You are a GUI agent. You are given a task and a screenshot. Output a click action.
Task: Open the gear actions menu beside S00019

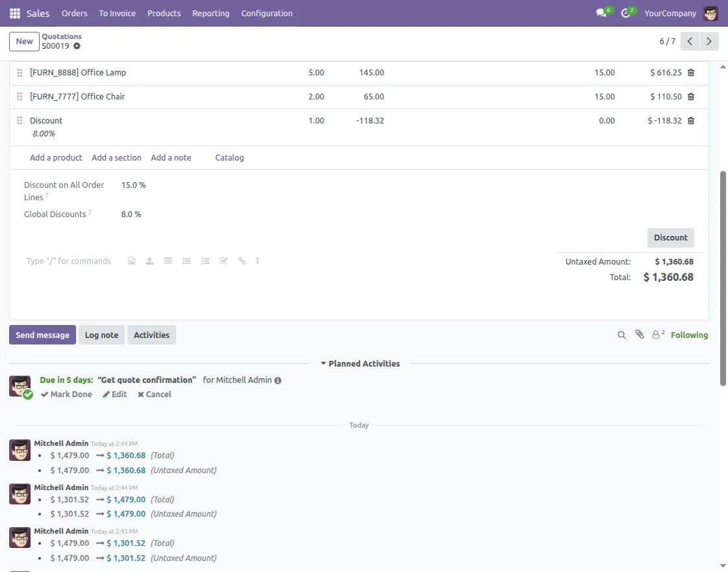tap(77, 46)
